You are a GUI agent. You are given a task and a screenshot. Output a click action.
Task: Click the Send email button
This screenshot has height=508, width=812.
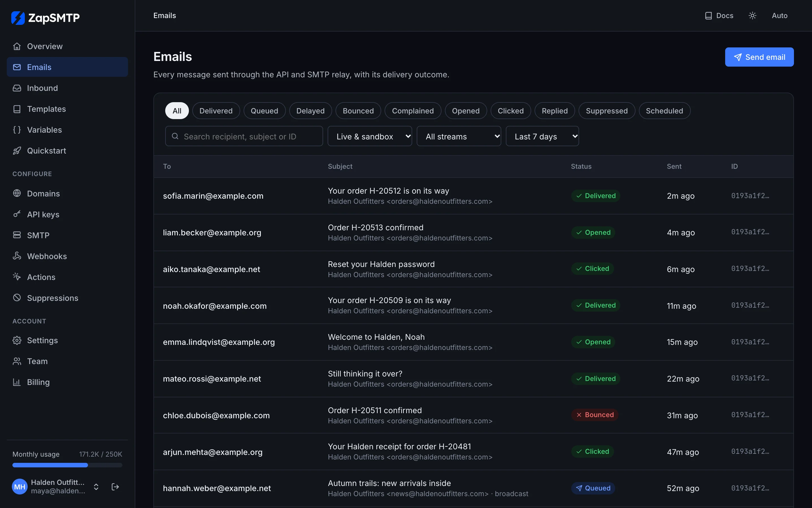click(x=759, y=57)
